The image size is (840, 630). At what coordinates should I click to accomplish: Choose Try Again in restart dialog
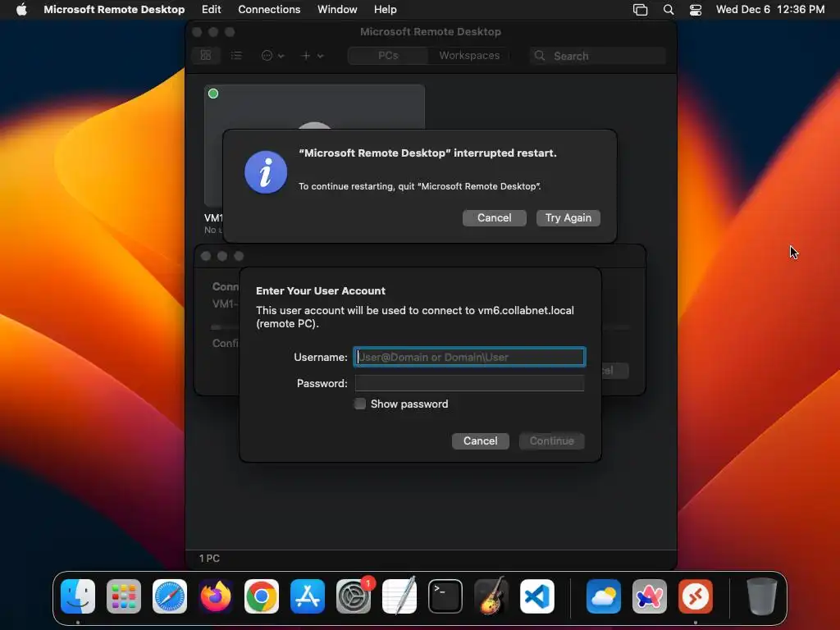568,217
